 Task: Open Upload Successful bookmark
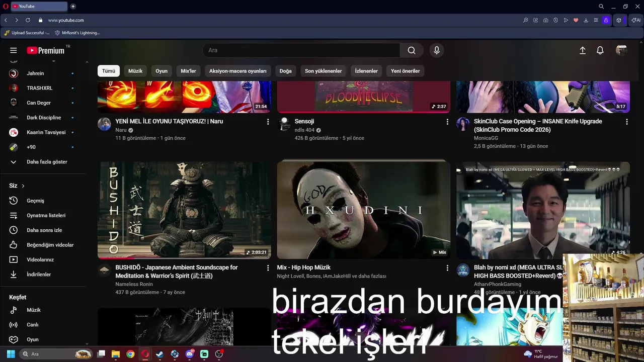27,33
